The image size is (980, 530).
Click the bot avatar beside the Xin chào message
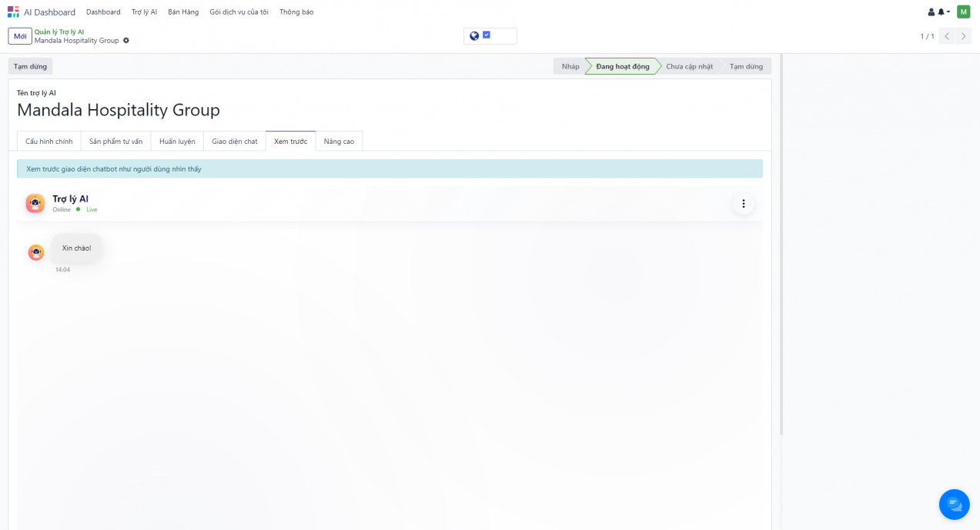click(36, 252)
